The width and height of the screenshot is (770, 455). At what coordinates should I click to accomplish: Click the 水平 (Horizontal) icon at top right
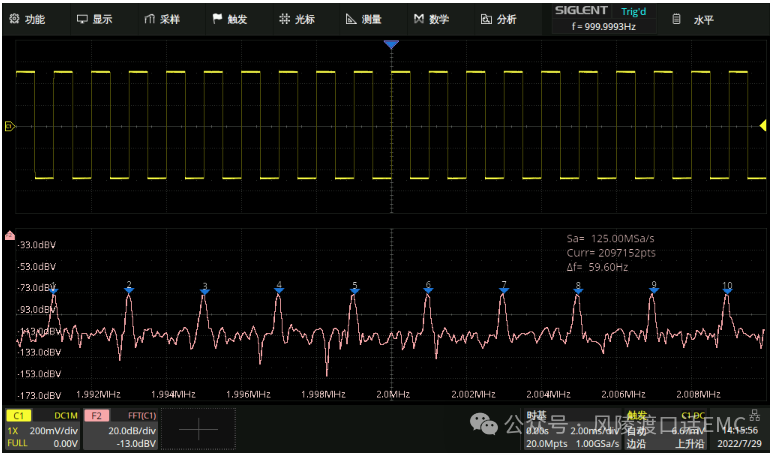tap(677, 19)
